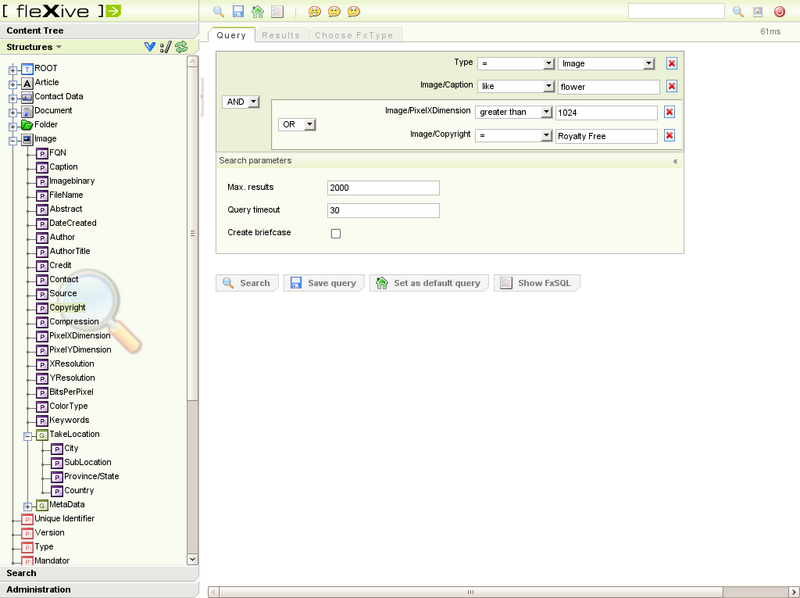This screenshot has width=800, height=598.
Task: Click the blue chevron icon in the Structures header
Action: point(150,47)
